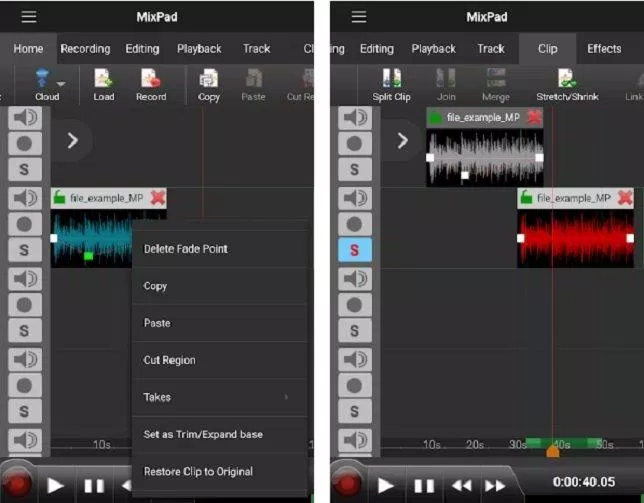The height and width of the screenshot is (503, 644).
Task: Start recording with right screen red record button
Action: pyautogui.click(x=347, y=484)
